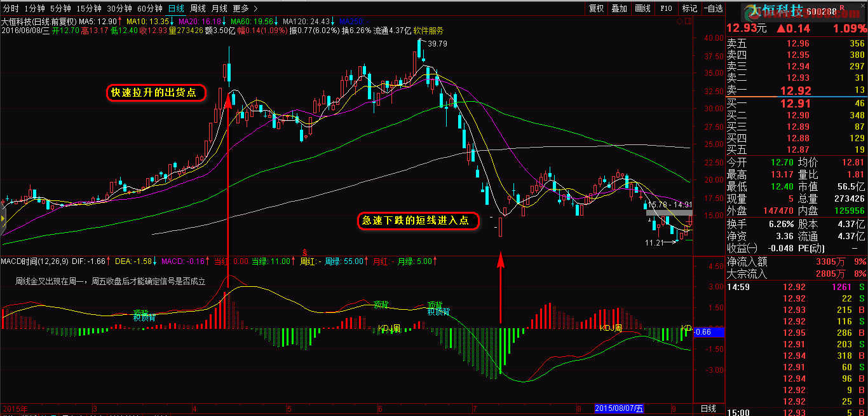The width and height of the screenshot is (868, 416).
Task: Click the 收益(一) -0.048 value
Action: (781, 249)
